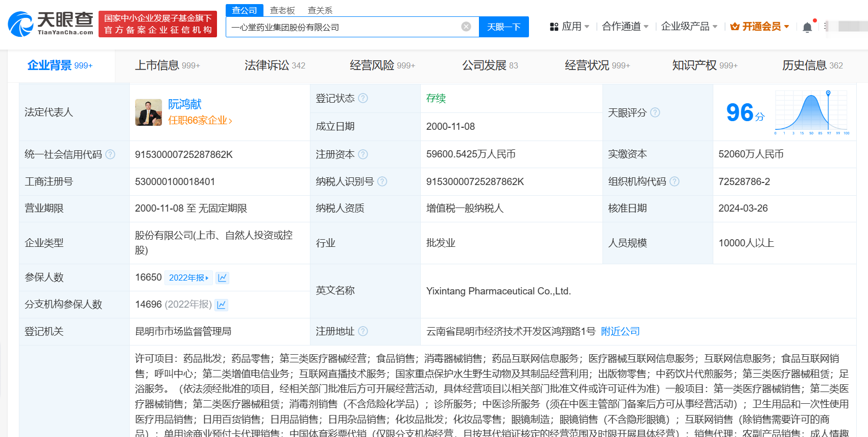This screenshot has width=868, height=437.
Task: Click the TianYanCha logo
Action: point(51,24)
